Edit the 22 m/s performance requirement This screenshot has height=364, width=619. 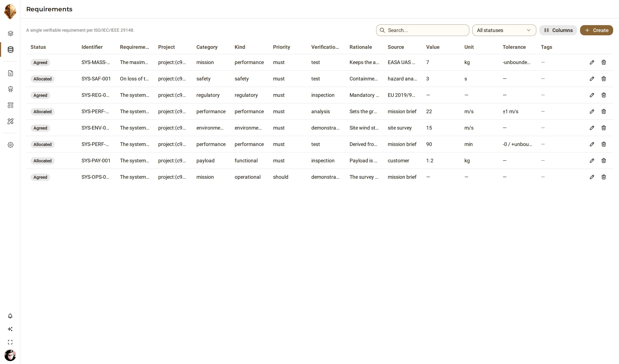(x=592, y=112)
